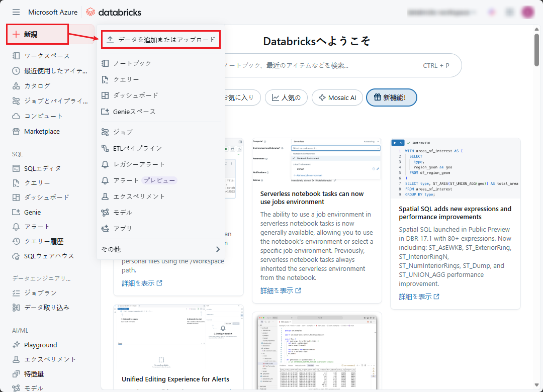Select the 人気の filter chip
The height and width of the screenshot is (392, 543).
click(x=286, y=97)
